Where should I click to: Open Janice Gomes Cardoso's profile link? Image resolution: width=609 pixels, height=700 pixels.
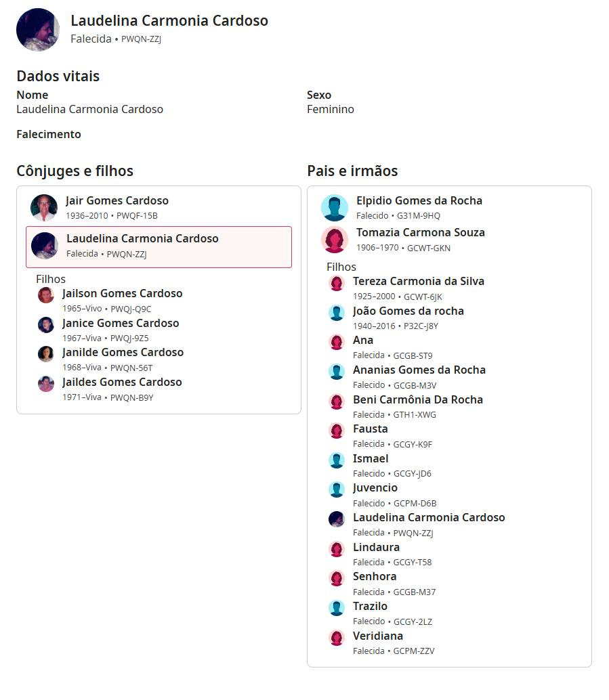click(x=121, y=323)
